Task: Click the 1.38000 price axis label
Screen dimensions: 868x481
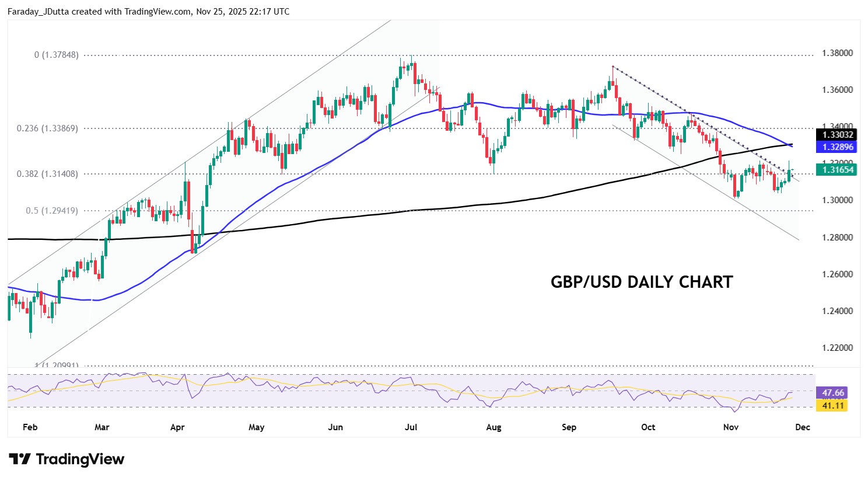Action: coord(837,53)
